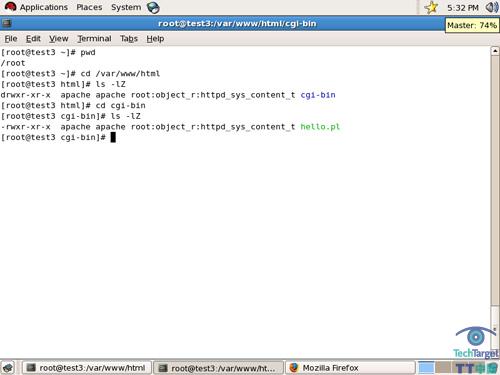Click the scrollbar up arrow in terminal
The width and height of the screenshot is (500, 375).
pos(495,51)
